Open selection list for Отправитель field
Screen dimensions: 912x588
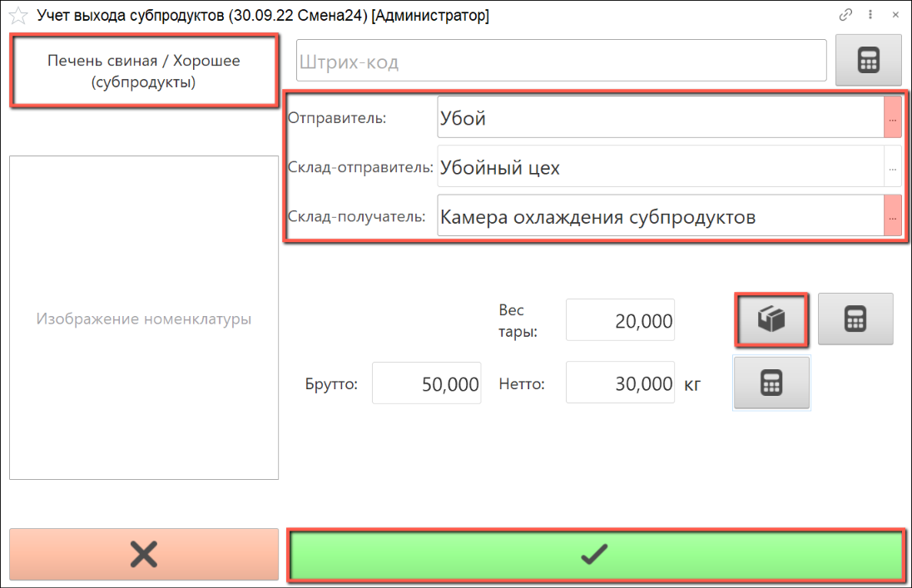(x=893, y=120)
